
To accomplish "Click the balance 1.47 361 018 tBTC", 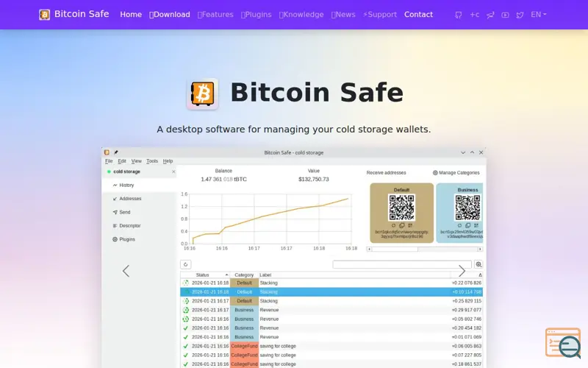I will (x=223, y=180).
